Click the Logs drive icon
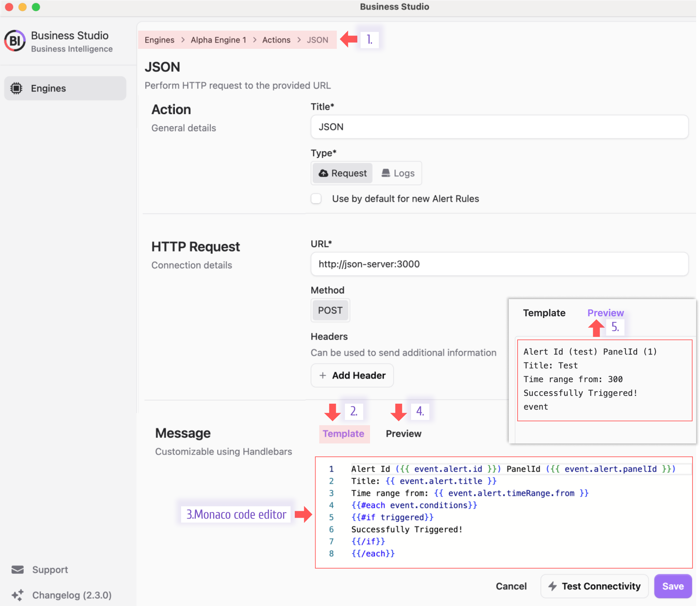The height and width of the screenshot is (606, 700). [x=386, y=173]
